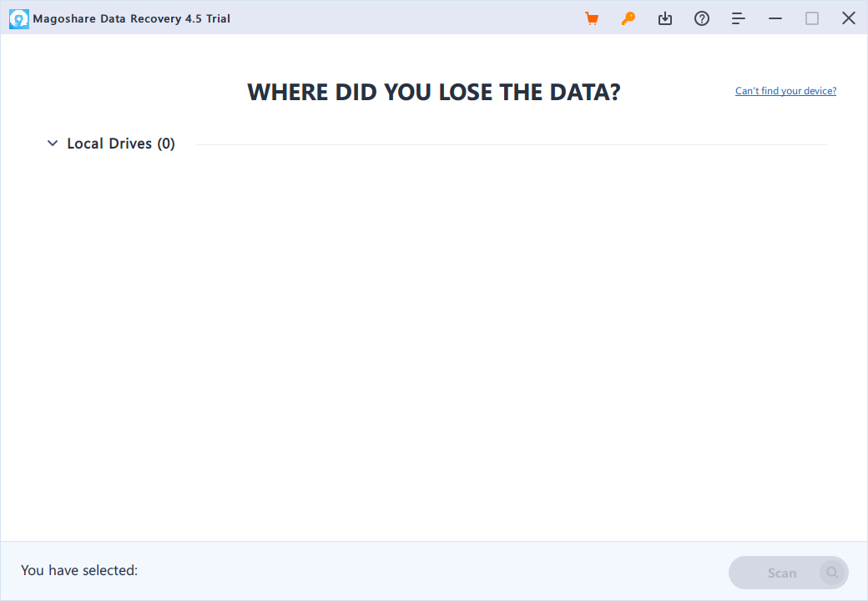The image size is (868, 601).
Task: Click the divider line beside Local Drives
Action: (511, 144)
